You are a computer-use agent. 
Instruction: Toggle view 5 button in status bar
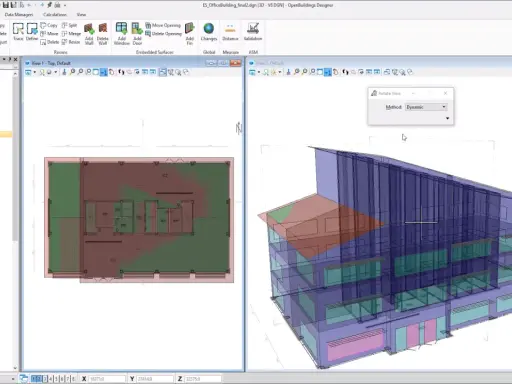point(56,379)
